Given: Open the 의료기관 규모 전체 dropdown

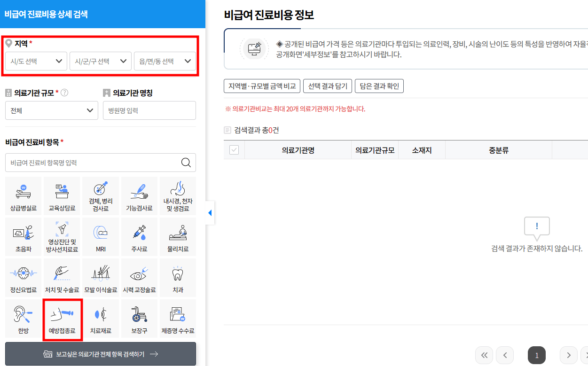Looking at the screenshot, I should pyautogui.click(x=51, y=110).
